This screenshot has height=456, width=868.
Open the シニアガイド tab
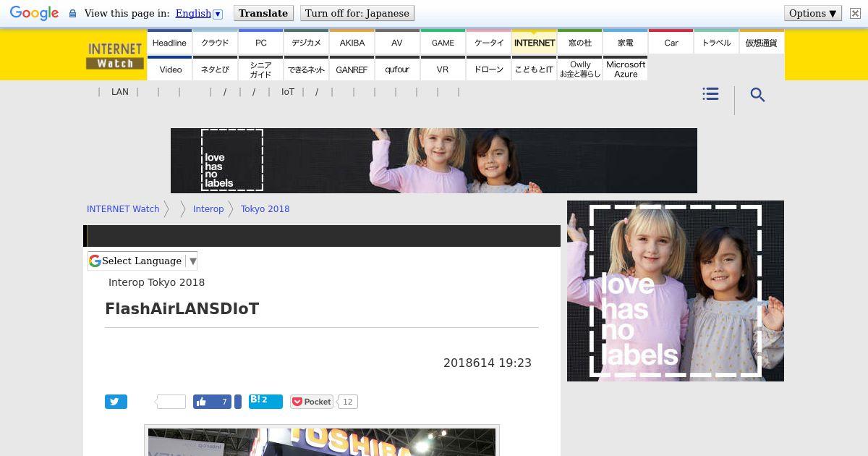click(x=260, y=69)
